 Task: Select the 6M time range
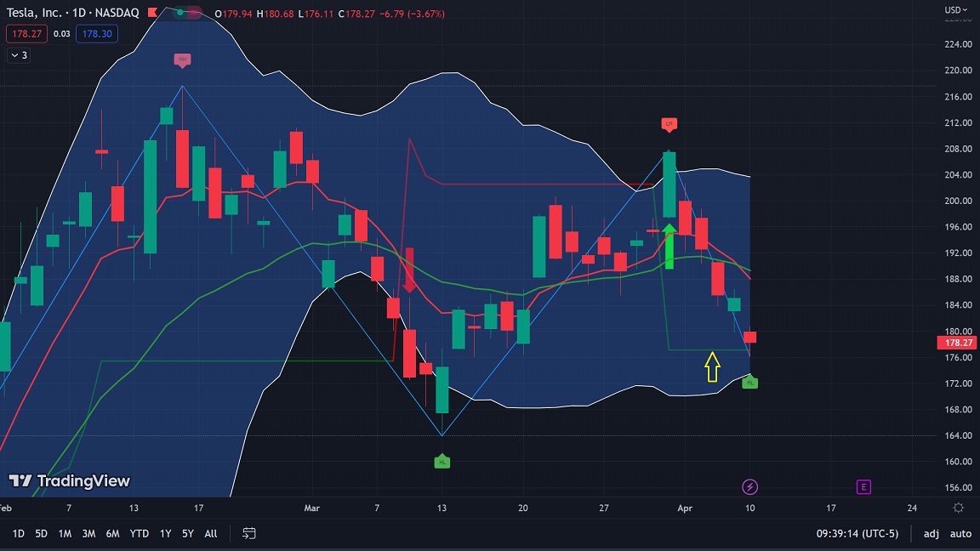[x=112, y=533]
